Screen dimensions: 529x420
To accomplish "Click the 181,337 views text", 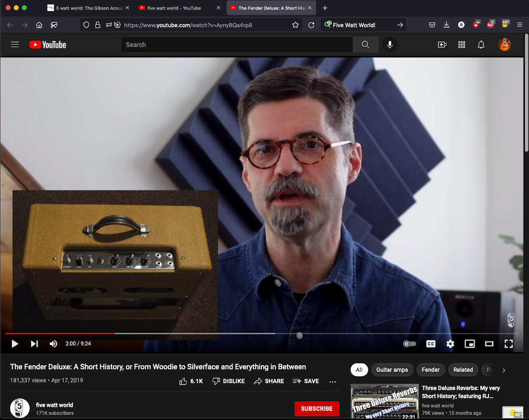I will [x=28, y=380].
